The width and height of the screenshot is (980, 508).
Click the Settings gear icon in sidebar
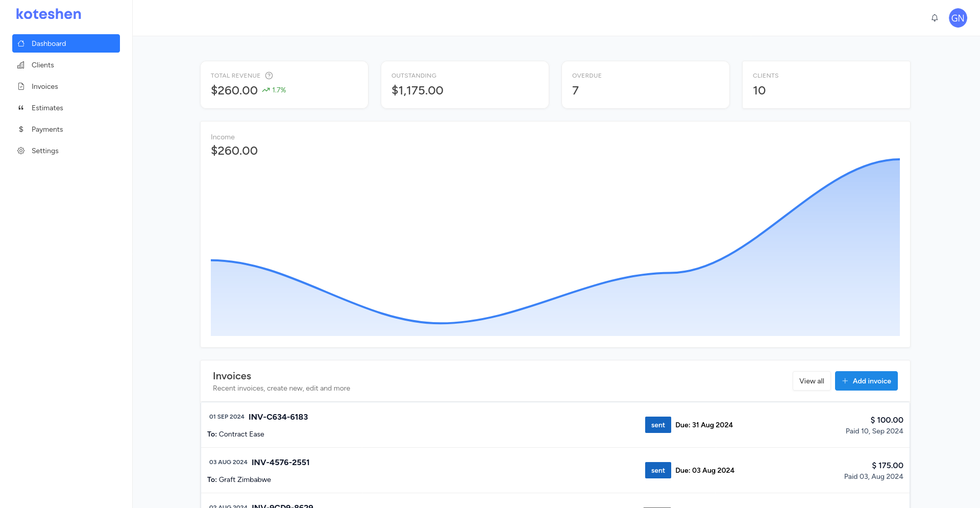pos(21,151)
